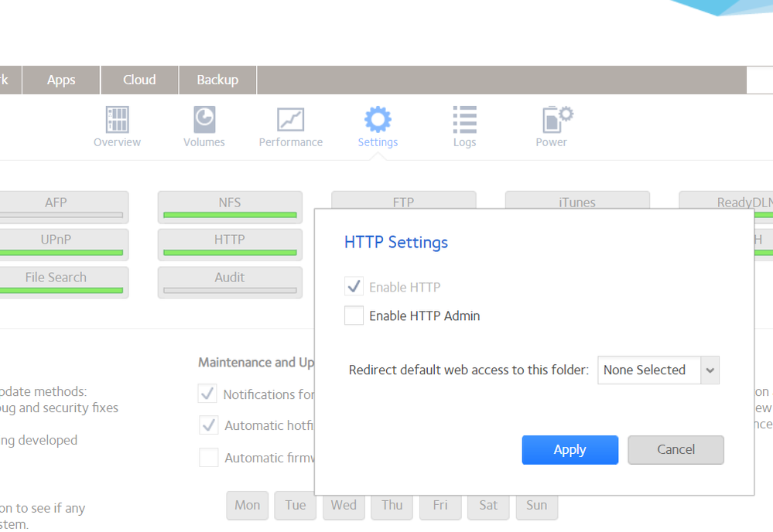Open the ReadyDLNA service button
The height and width of the screenshot is (532, 773).
tap(726, 200)
